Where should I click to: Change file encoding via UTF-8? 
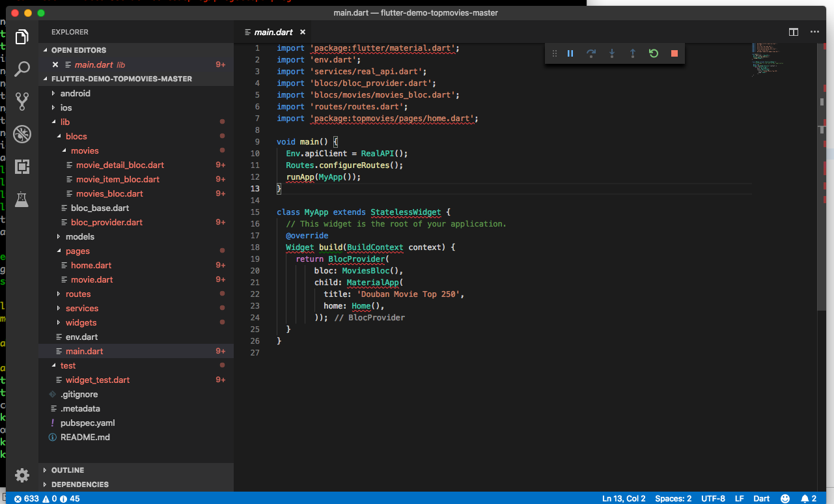(x=714, y=499)
